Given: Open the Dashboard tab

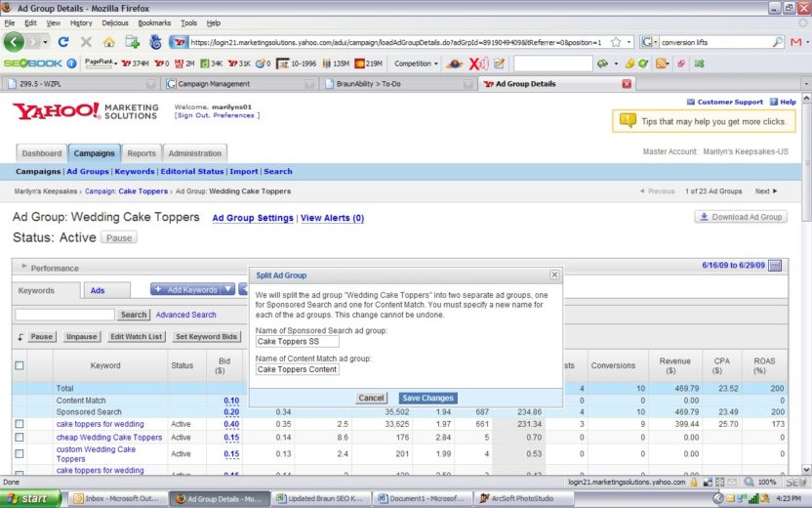Looking at the screenshot, I should point(41,153).
